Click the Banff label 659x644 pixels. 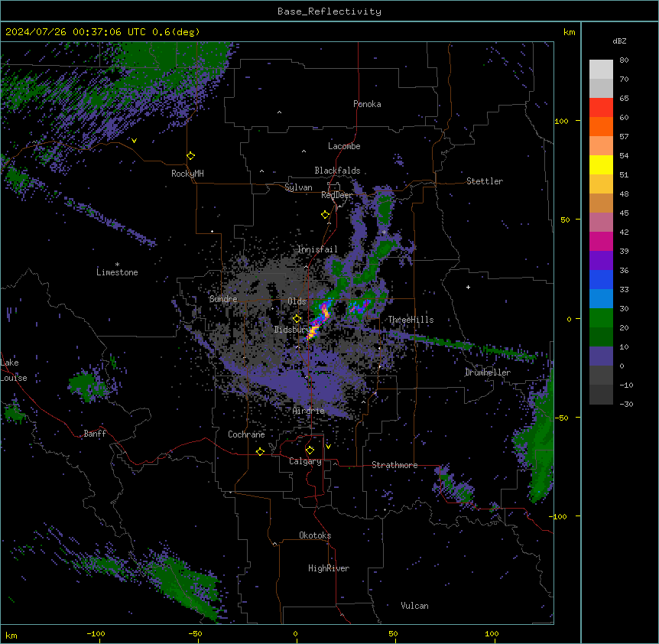[x=95, y=434]
